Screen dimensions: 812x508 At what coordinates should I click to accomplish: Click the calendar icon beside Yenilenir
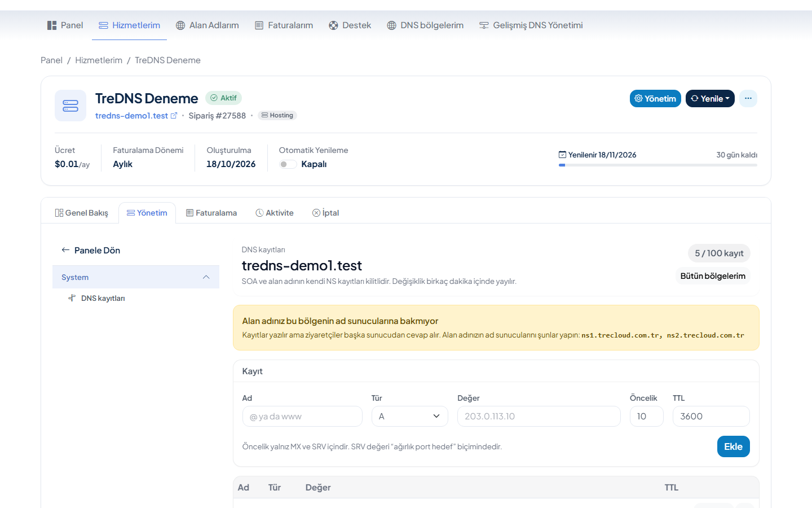point(562,155)
